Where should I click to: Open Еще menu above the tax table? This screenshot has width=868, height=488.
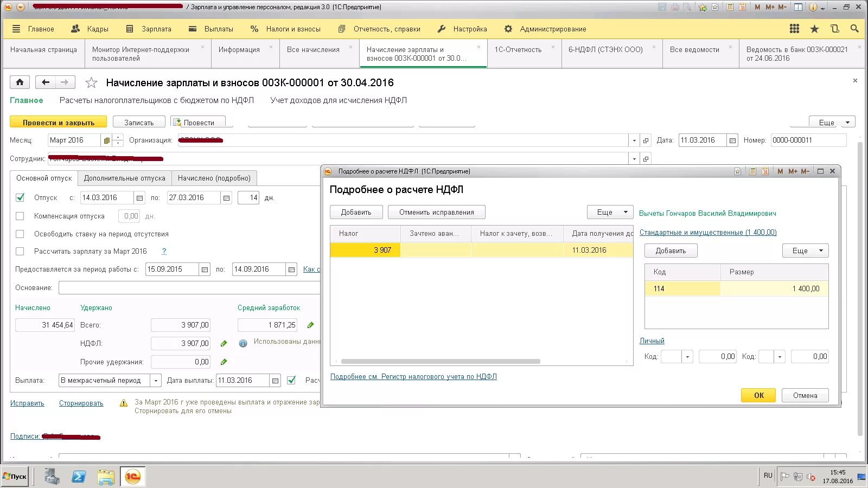[x=610, y=213]
